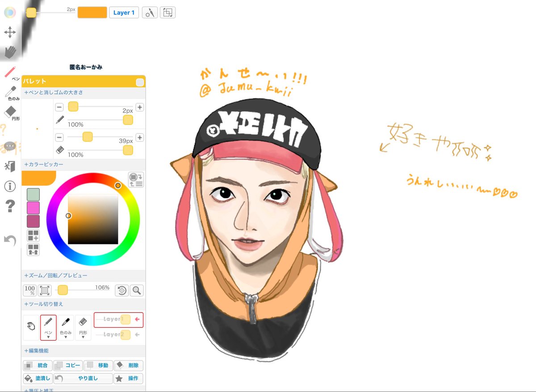Activate Layer2 row in tool switcher
Viewport: 536px width, 392px height.
click(118, 334)
